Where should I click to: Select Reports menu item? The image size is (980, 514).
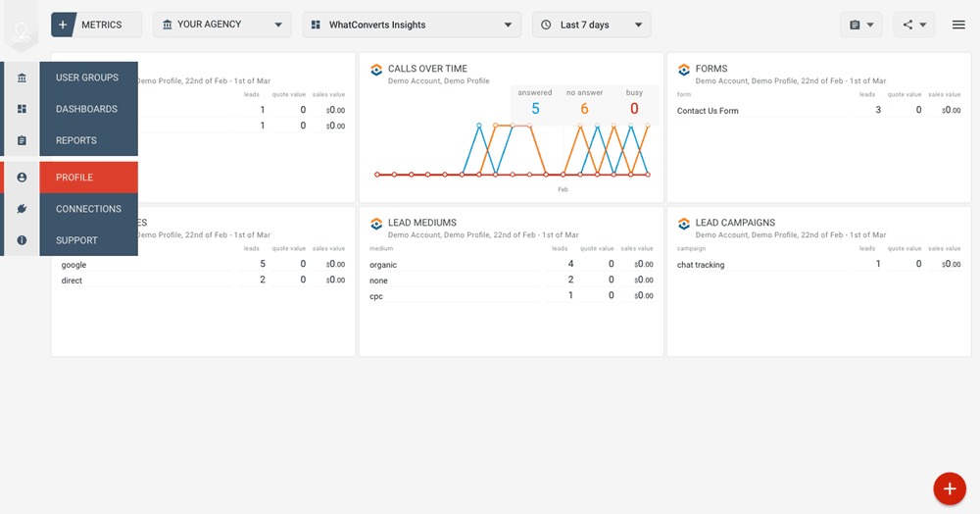(x=89, y=140)
